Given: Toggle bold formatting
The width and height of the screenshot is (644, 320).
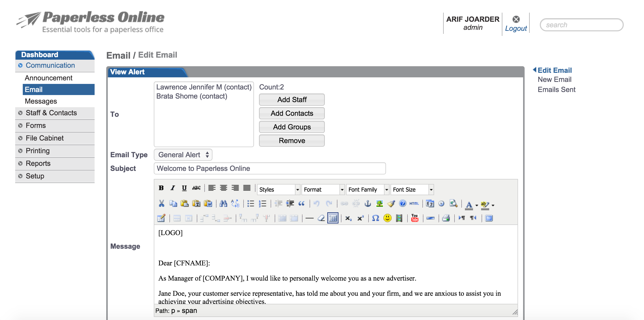Looking at the screenshot, I should coord(161,188).
